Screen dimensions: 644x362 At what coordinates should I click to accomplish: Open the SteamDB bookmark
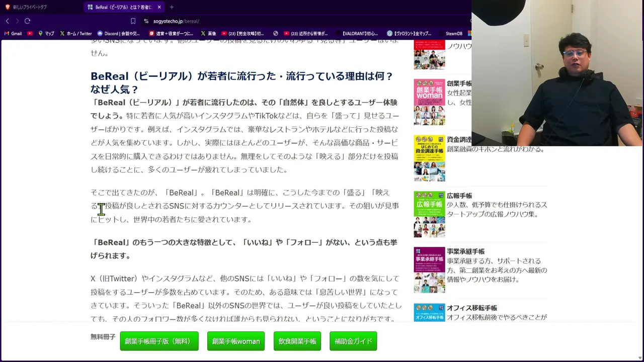450,34
